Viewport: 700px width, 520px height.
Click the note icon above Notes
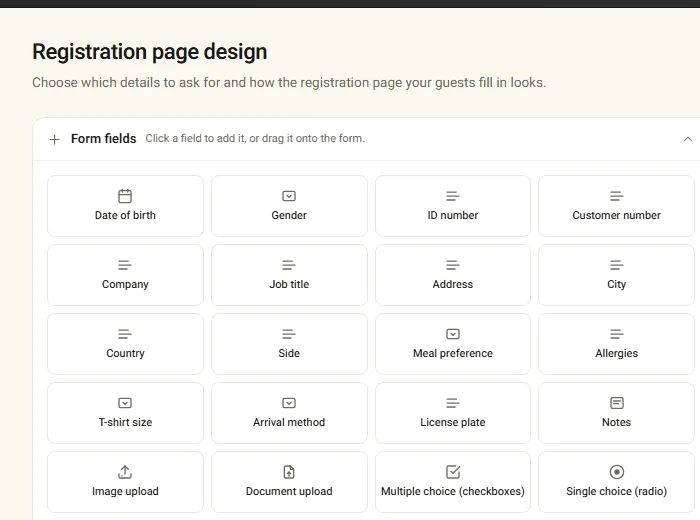click(x=617, y=403)
